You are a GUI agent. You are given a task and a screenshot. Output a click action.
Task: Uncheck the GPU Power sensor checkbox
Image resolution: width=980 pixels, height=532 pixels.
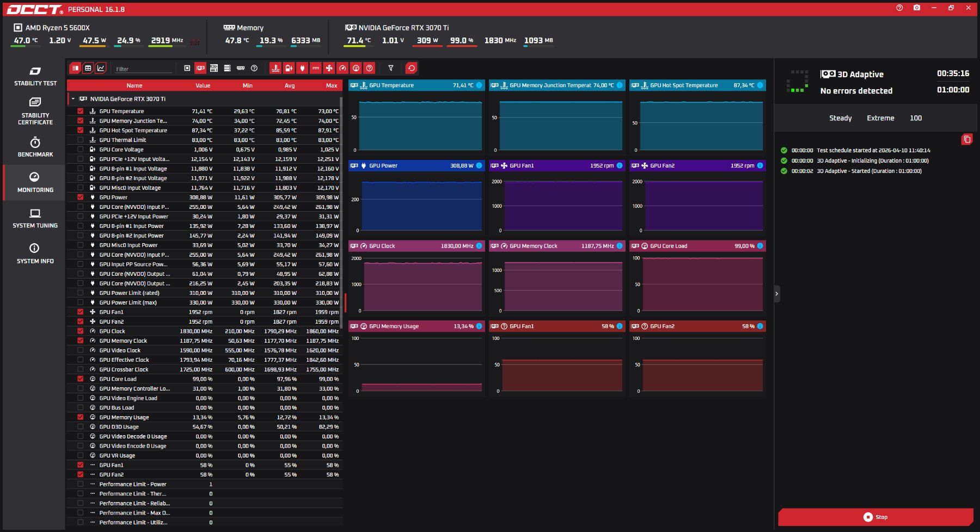point(81,197)
